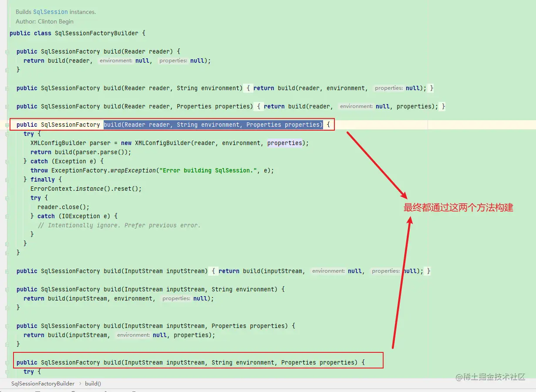Viewport: 536px width, 392px height.
Task: Click class name SqlSessionFactoryBuilder in the declaration
Action: (97, 33)
